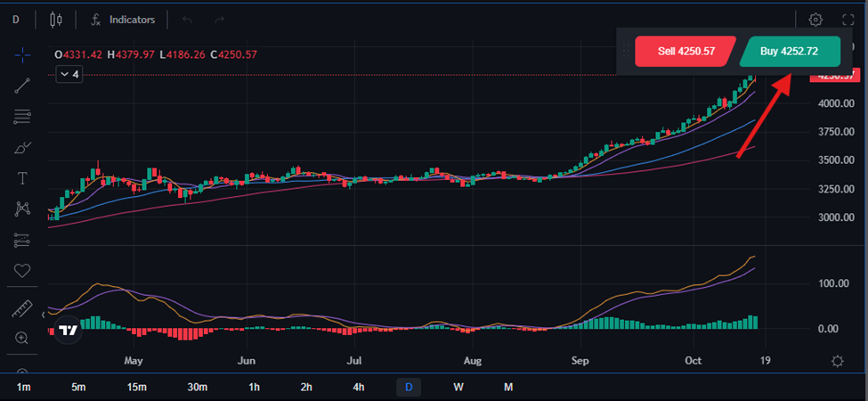
Task: Click the heart favorites icon
Action: click(22, 270)
